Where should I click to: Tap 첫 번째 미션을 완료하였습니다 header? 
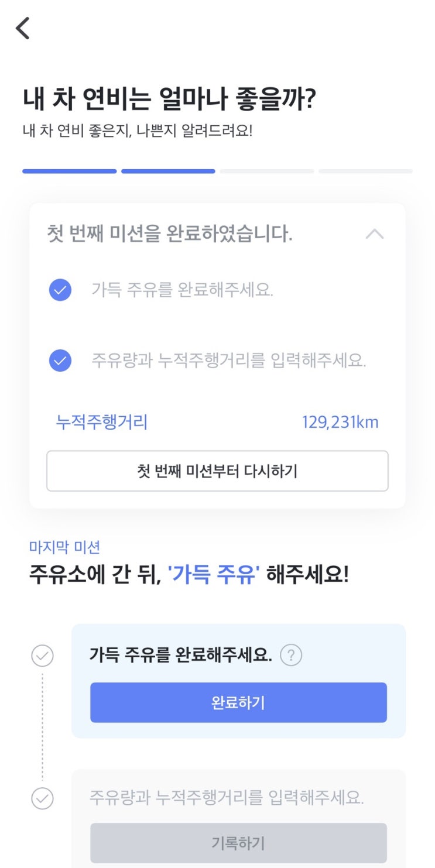[x=170, y=234]
